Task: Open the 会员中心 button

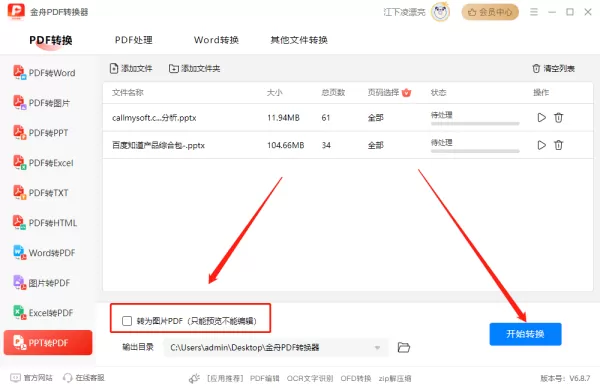Action: coord(490,12)
